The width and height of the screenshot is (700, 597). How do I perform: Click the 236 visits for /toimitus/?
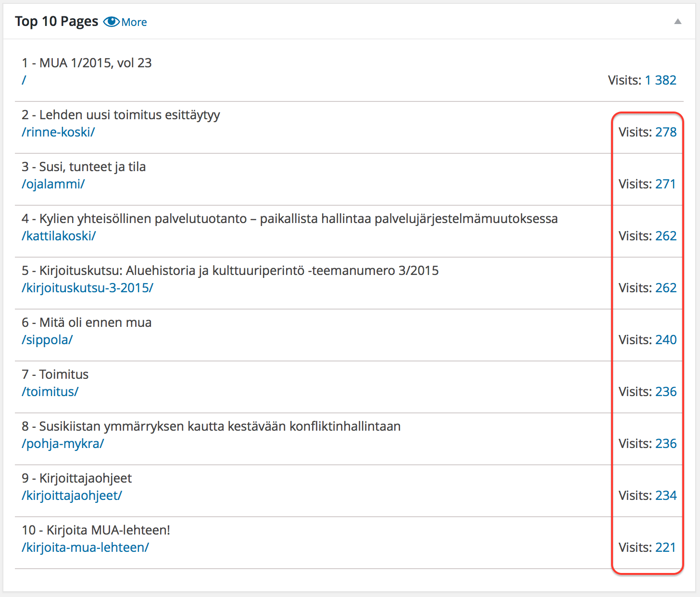coord(666,391)
